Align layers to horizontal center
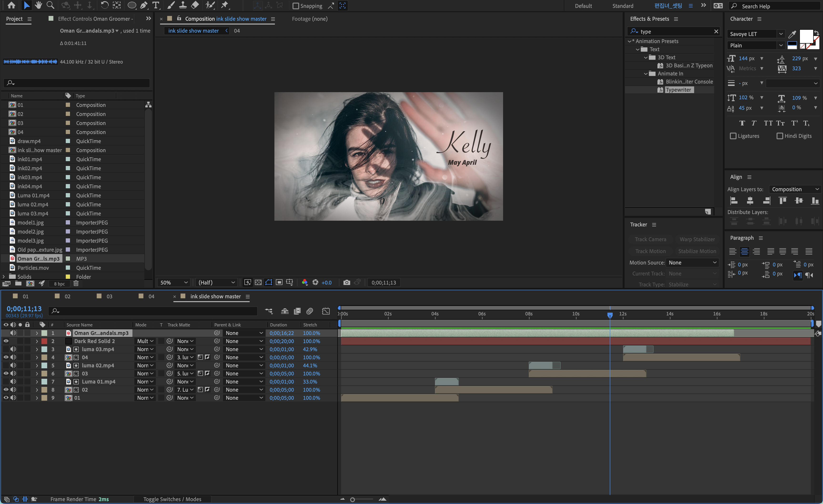Viewport: 823px width, 504px height. click(750, 201)
